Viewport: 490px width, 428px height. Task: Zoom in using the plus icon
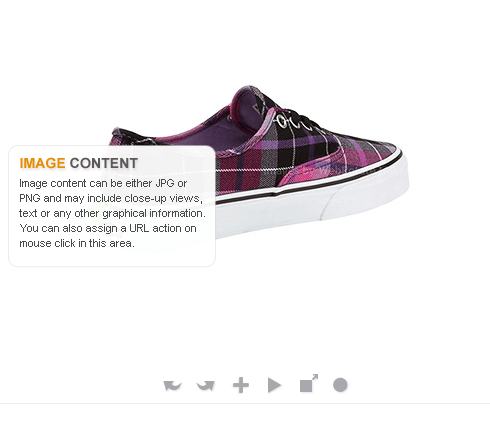[x=241, y=385]
